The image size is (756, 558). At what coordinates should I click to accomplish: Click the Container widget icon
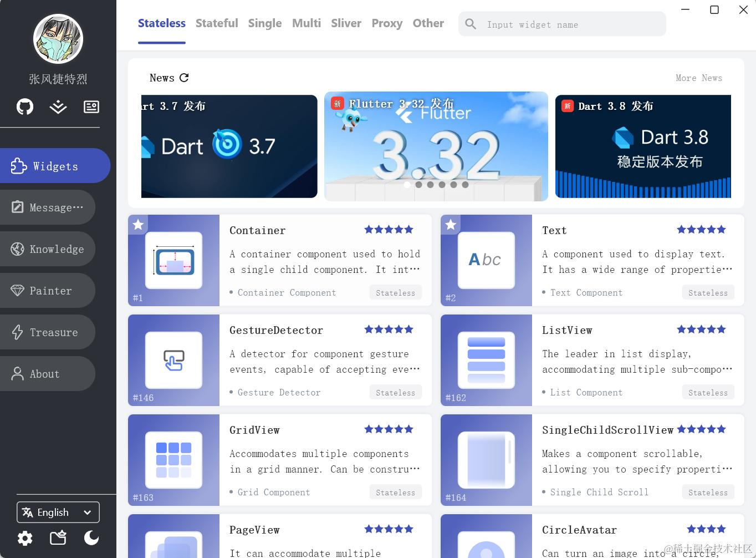(173, 261)
